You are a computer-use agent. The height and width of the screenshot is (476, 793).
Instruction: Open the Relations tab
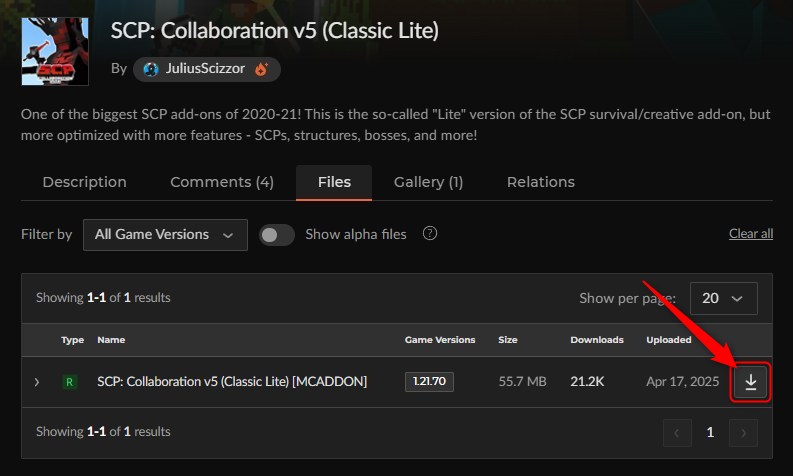(541, 182)
